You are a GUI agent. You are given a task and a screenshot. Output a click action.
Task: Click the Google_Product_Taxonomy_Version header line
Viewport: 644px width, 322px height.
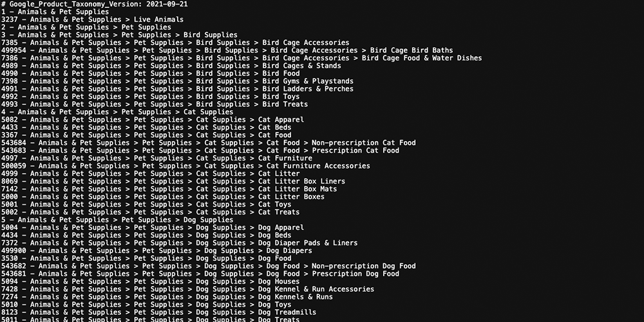(95, 4)
